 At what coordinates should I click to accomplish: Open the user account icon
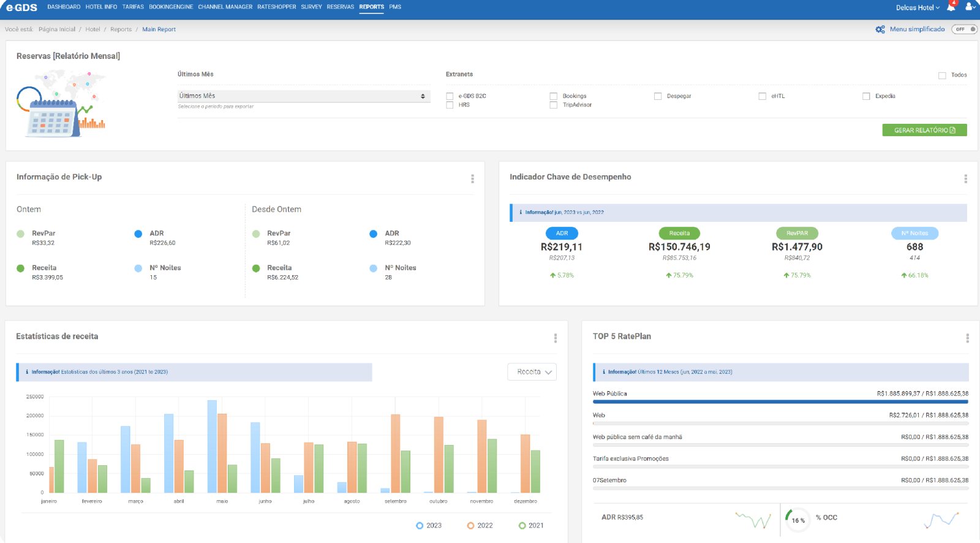pyautogui.click(x=970, y=7)
